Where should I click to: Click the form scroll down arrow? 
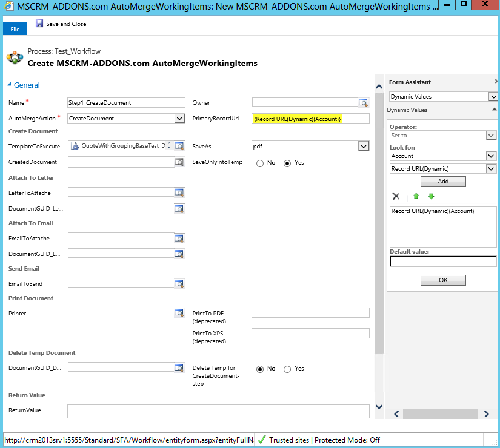[379, 407]
